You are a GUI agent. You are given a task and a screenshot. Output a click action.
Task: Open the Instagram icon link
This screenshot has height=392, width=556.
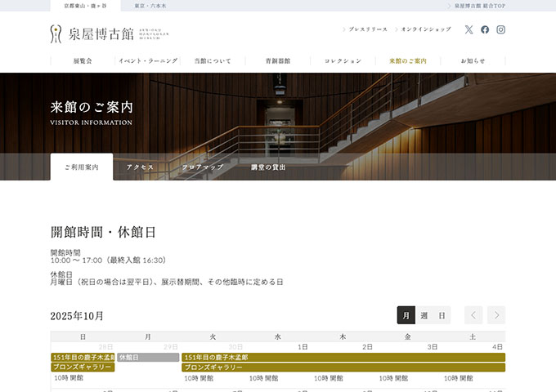coord(501,29)
